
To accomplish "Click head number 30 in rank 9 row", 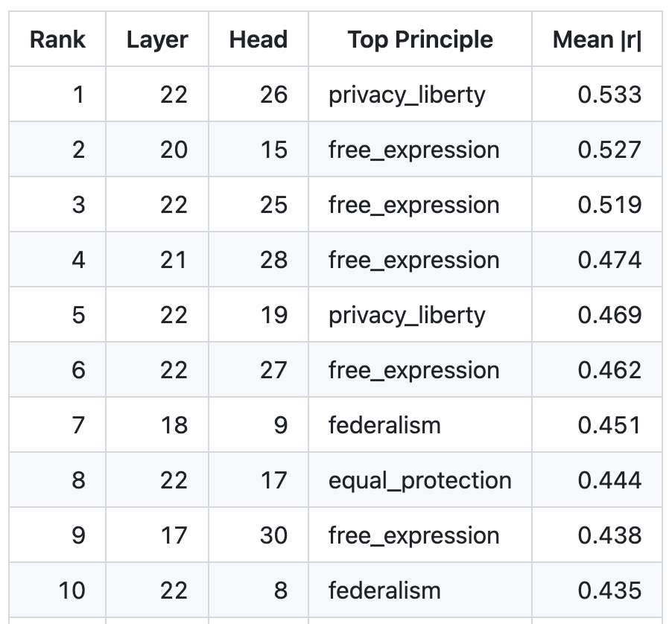I will pyautogui.click(x=273, y=535).
